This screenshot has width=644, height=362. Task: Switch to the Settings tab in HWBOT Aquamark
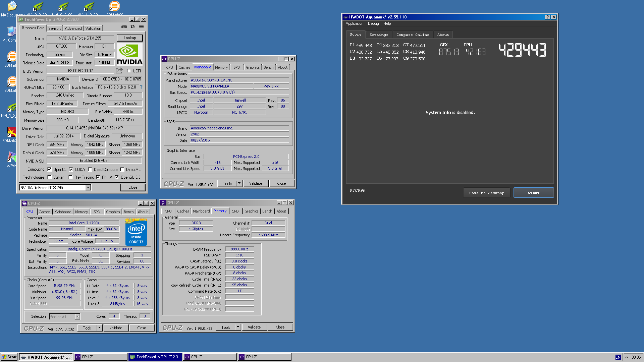coord(379,35)
